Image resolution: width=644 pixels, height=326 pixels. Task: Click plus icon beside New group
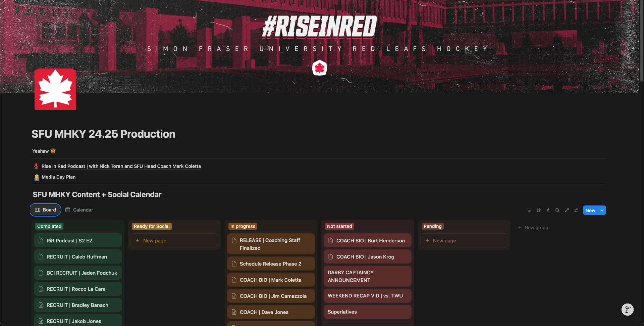(520, 228)
